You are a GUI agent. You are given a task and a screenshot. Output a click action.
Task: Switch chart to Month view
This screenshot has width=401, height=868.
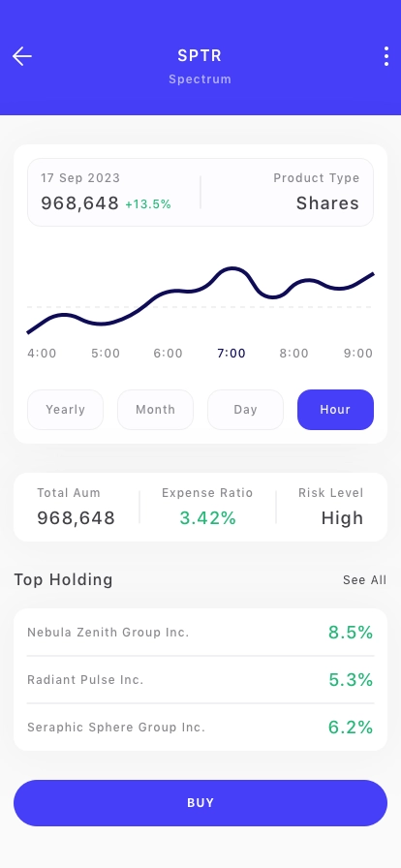pos(156,410)
